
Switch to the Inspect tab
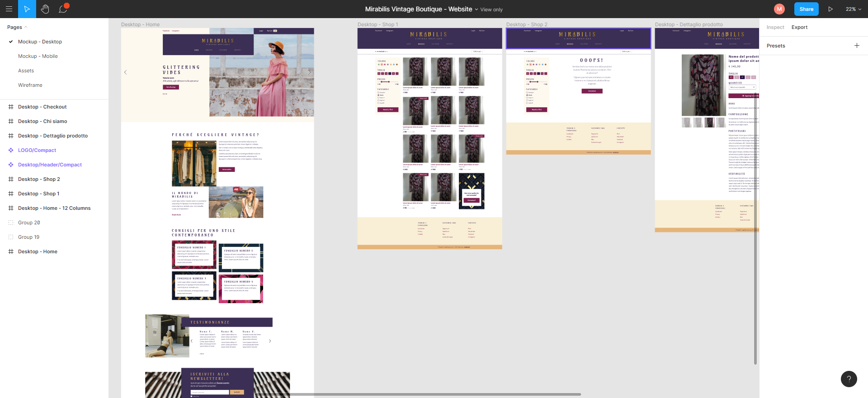tap(775, 27)
